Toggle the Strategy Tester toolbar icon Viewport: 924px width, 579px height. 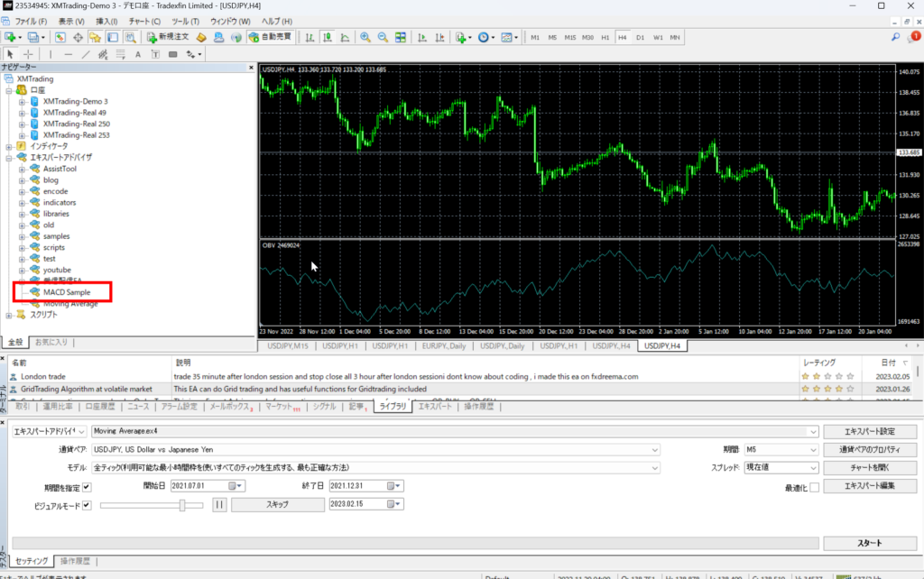(x=130, y=37)
